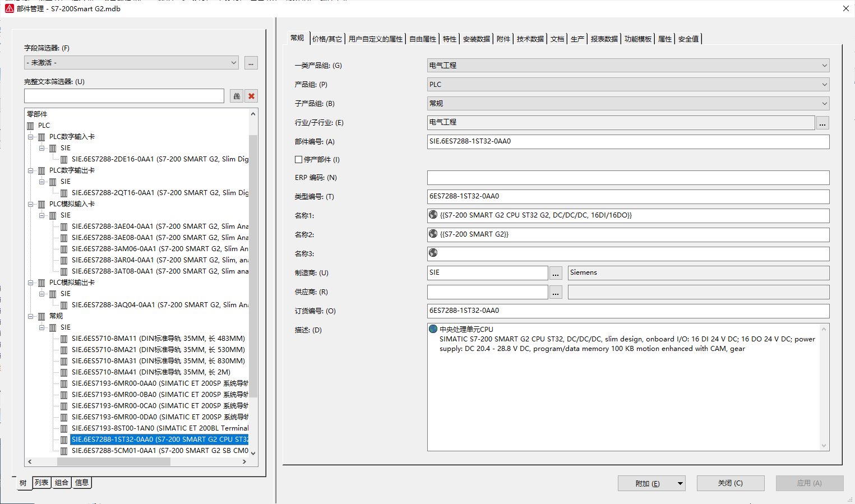This screenshot has height=504, width=855.
Task: Click part icon of SIE.6ES7193-8ST00-1AN0
Action: point(64,428)
